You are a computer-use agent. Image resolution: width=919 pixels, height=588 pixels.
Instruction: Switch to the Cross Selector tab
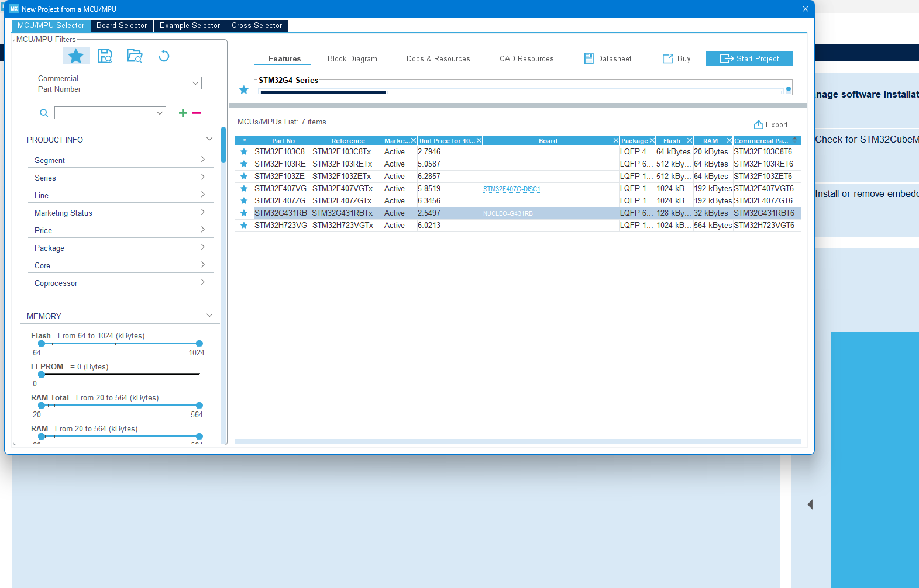click(257, 26)
